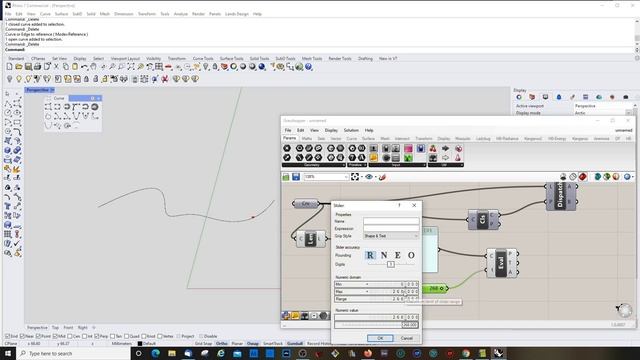Viewport: 640px width, 360px height.
Task: Select N rounding option in Slider dialog
Action: (384, 255)
